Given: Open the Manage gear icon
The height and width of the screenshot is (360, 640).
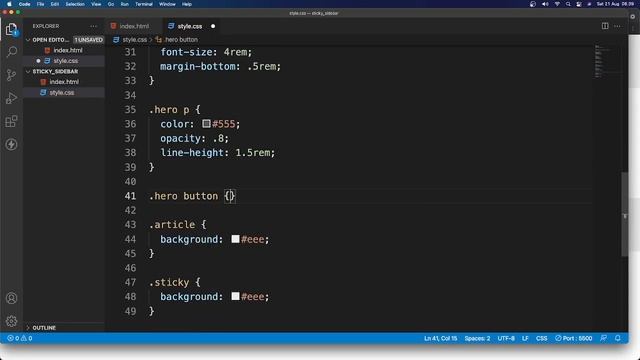Looking at the screenshot, I should pos(11,321).
